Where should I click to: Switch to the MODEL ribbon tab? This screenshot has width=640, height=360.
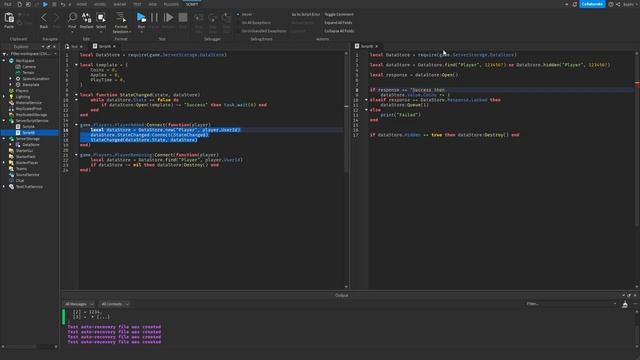pyautogui.click(x=100, y=4)
